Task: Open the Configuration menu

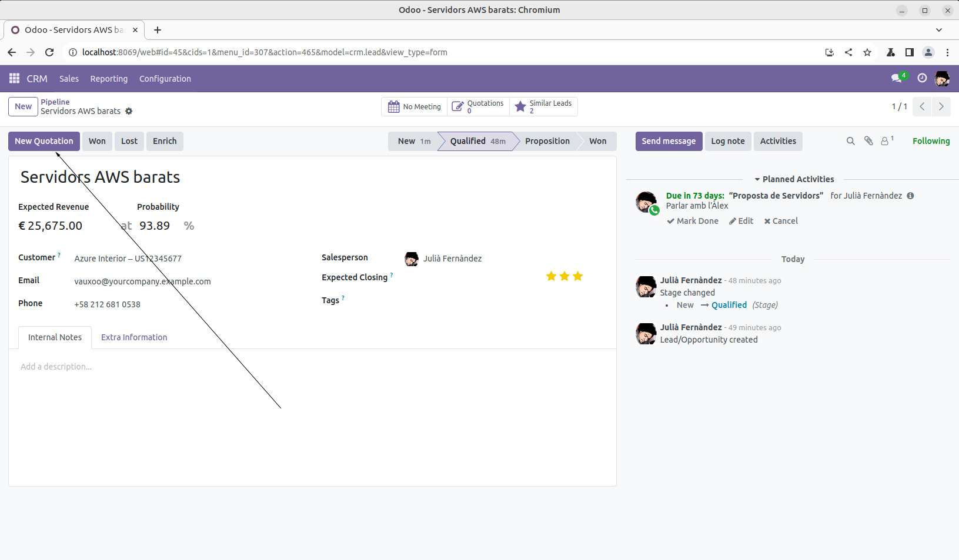Action: (x=165, y=79)
